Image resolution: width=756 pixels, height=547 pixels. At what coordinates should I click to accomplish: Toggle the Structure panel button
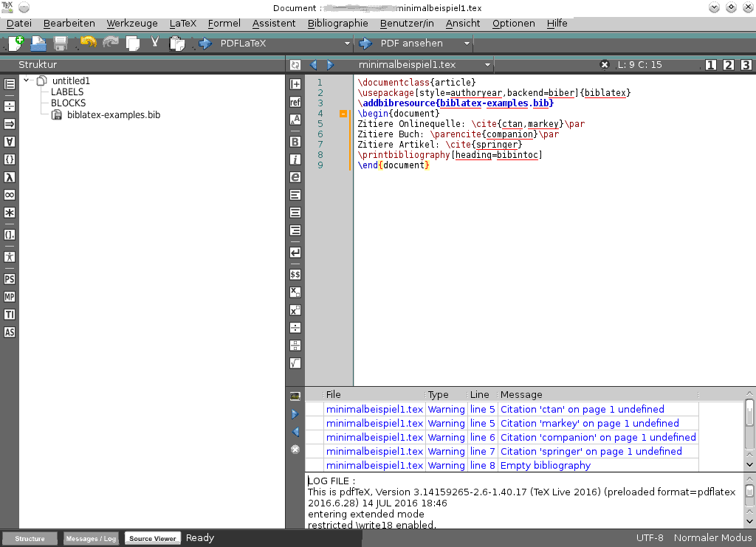pos(30,538)
